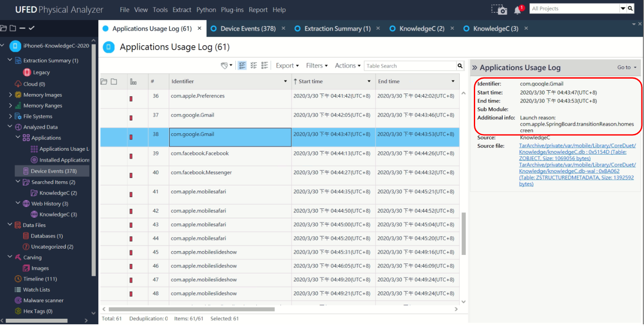This screenshot has width=644, height=326.
Task: Open the Go to dropdown
Action: pos(627,67)
